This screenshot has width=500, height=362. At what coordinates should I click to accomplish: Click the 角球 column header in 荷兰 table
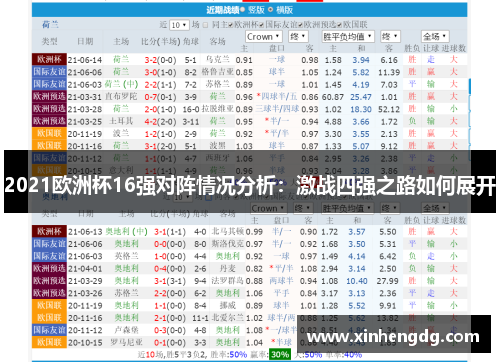(191, 42)
